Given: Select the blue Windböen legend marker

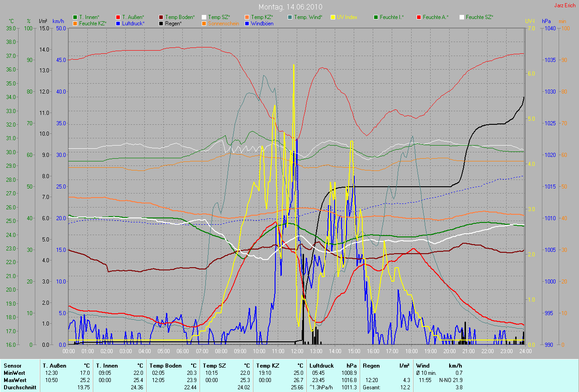Looking at the screenshot, I should pyautogui.click(x=247, y=23).
